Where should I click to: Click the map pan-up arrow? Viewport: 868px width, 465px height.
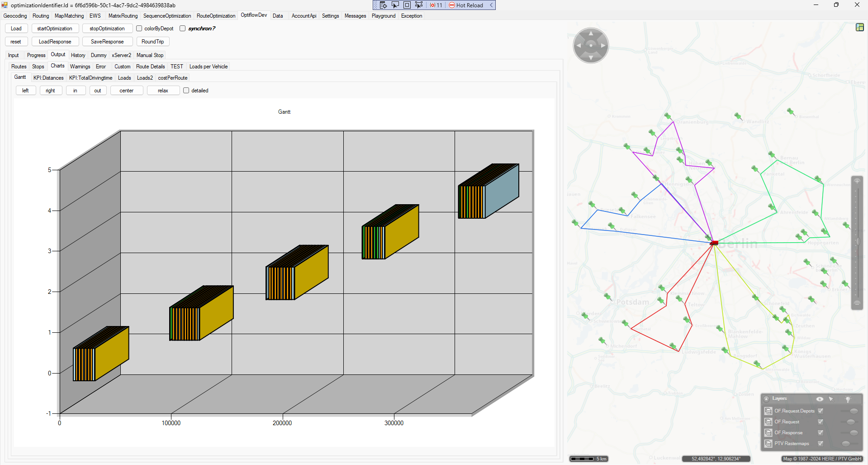point(591,34)
